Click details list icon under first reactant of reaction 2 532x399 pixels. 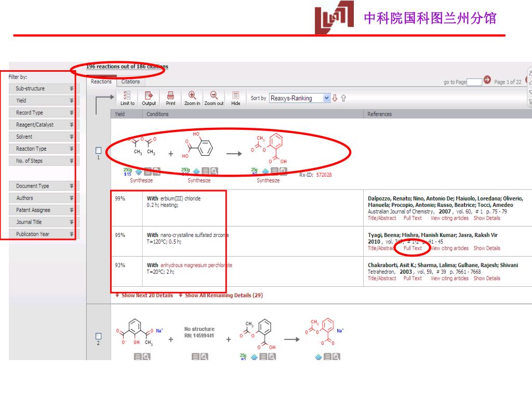(x=138, y=356)
